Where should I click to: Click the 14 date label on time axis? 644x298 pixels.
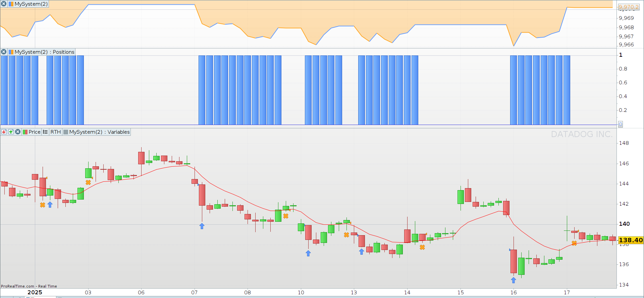[407, 292]
